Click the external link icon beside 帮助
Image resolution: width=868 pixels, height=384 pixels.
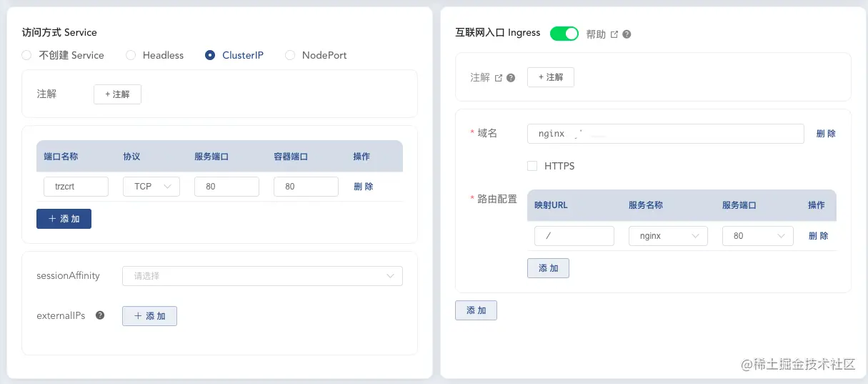coord(614,34)
